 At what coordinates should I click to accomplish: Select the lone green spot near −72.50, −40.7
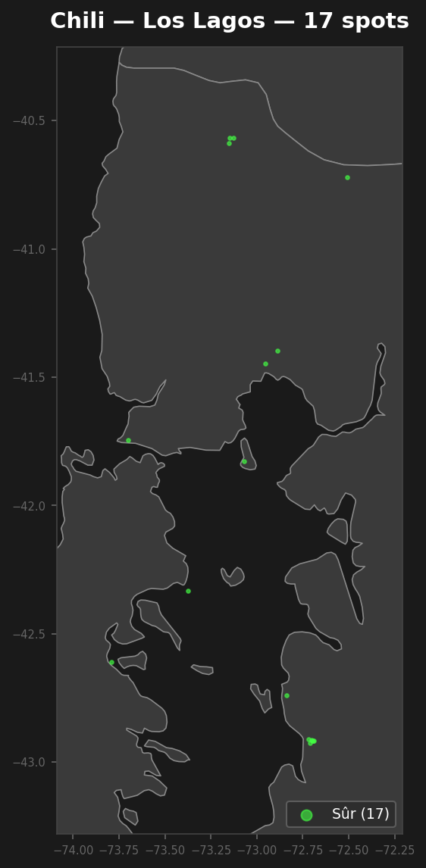[347, 178]
